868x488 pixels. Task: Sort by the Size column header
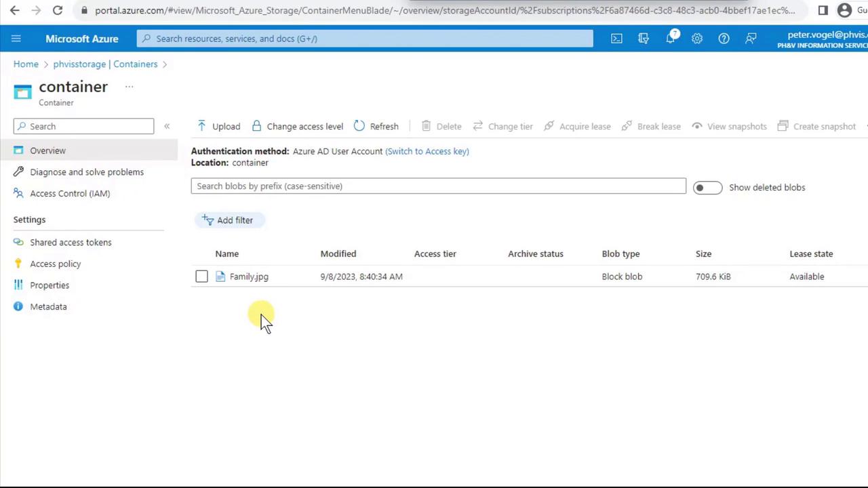point(704,253)
